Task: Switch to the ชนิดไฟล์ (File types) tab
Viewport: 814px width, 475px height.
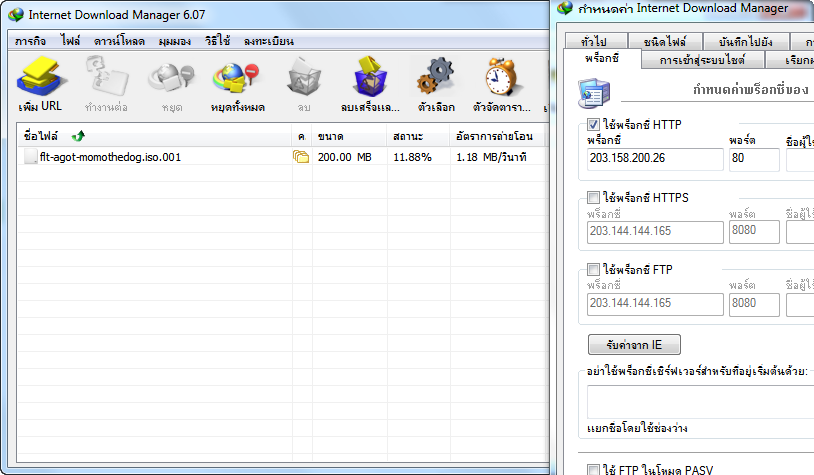Action: [x=665, y=41]
